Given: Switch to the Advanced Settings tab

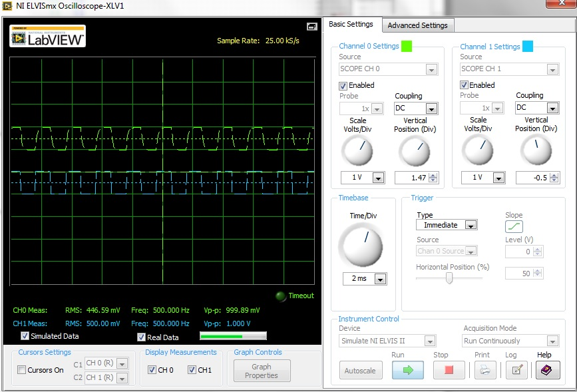Looking at the screenshot, I should click(417, 25).
